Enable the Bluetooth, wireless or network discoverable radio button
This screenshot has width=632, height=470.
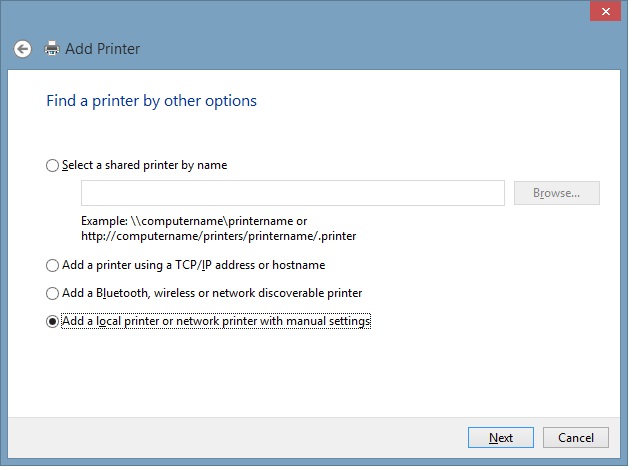click(x=53, y=294)
